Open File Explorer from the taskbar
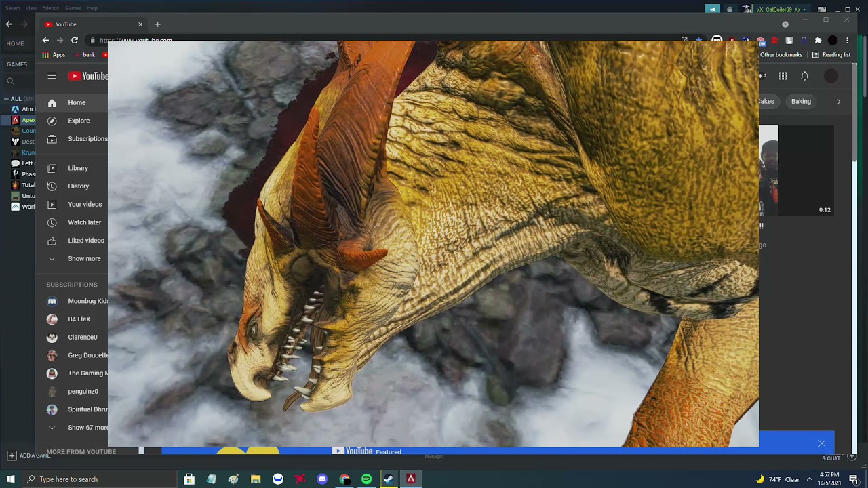The image size is (868, 488). pos(256,479)
